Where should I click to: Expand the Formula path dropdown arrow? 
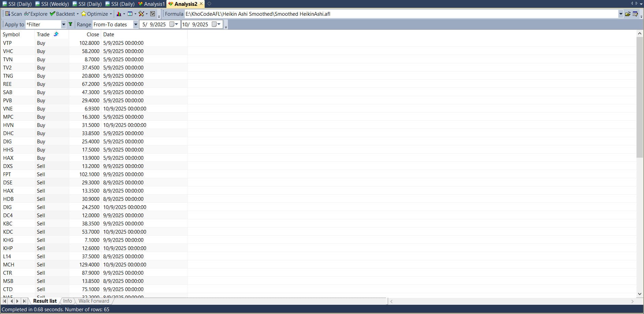(621, 14)
